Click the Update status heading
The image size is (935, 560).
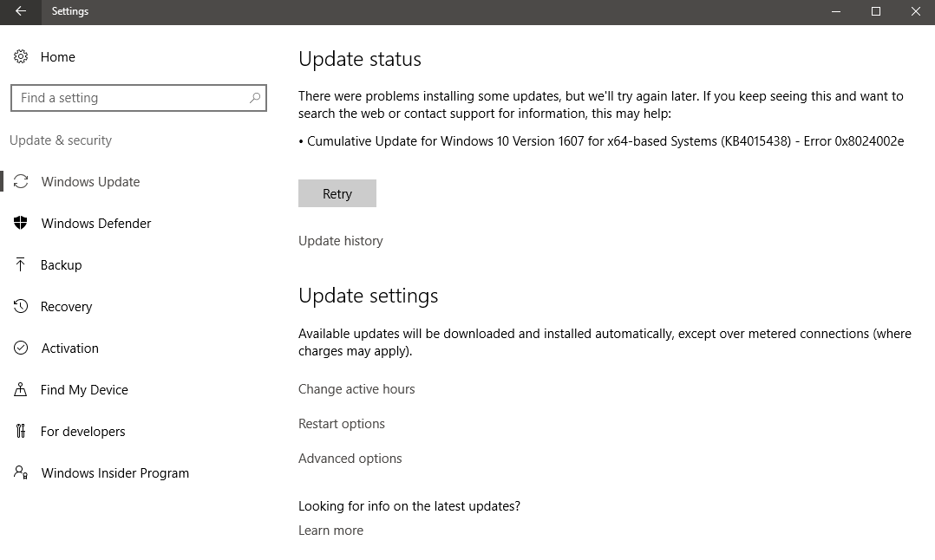tap(360, 59)
